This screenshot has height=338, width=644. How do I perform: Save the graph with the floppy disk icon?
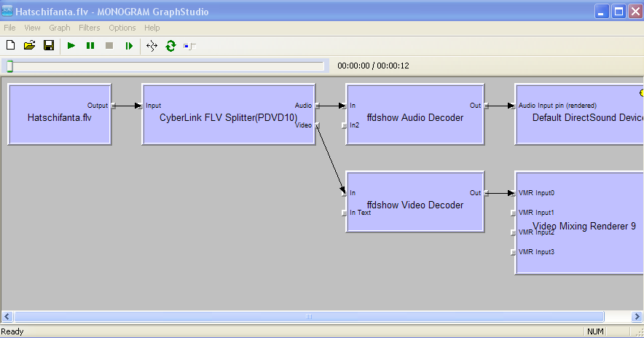(x=49, y=45)
